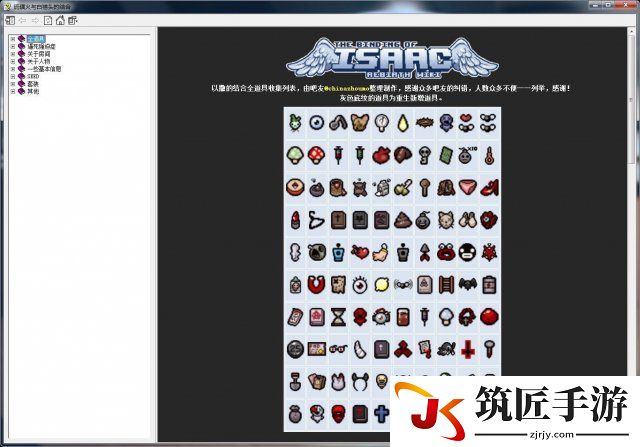Click the purple ghost baby item icon
The image size is (640, 447).
click(446, 122)
